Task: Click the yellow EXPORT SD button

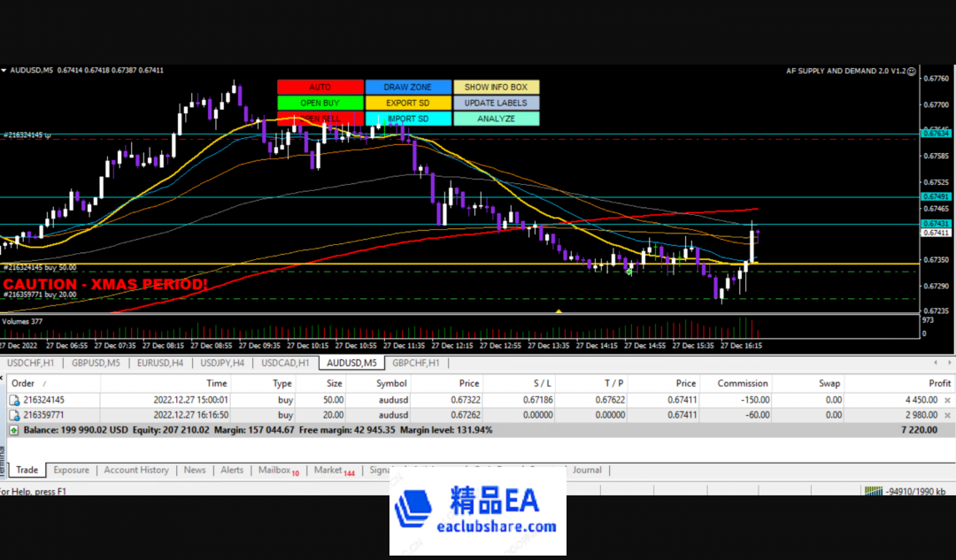Action: [408, 103]
